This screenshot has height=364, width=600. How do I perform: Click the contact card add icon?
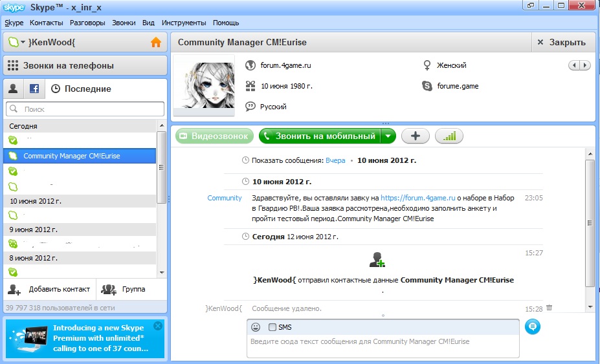click(x=377, y=260)
